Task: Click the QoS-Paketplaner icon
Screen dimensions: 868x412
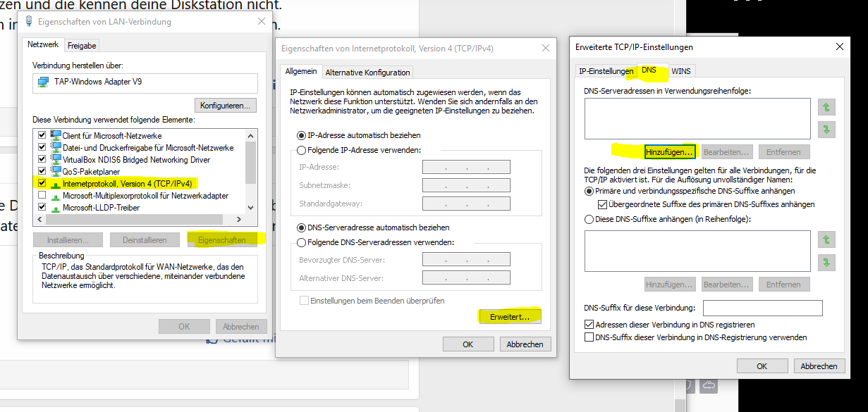Action: [x=56, y=171]
